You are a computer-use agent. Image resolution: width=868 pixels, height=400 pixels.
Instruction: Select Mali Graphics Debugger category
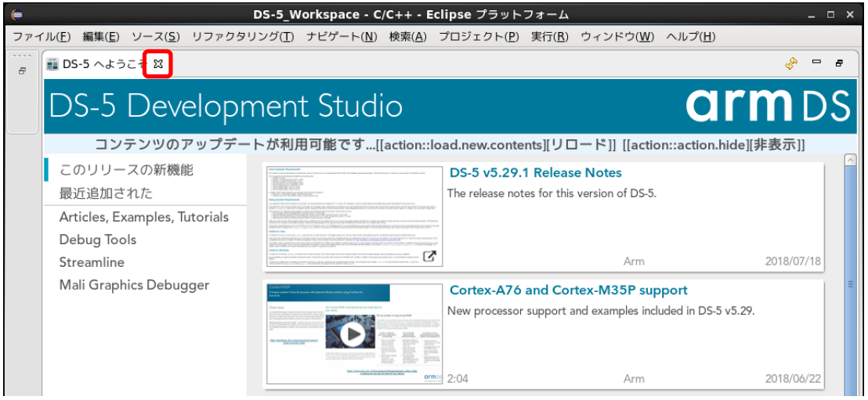tap(134, 285)
